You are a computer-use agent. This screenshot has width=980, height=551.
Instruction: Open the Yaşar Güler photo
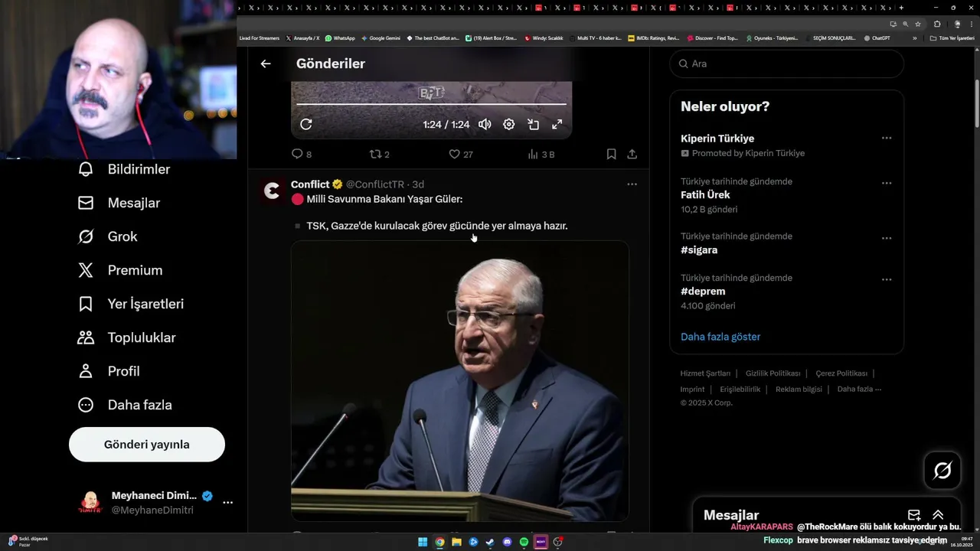coord(460,381)
